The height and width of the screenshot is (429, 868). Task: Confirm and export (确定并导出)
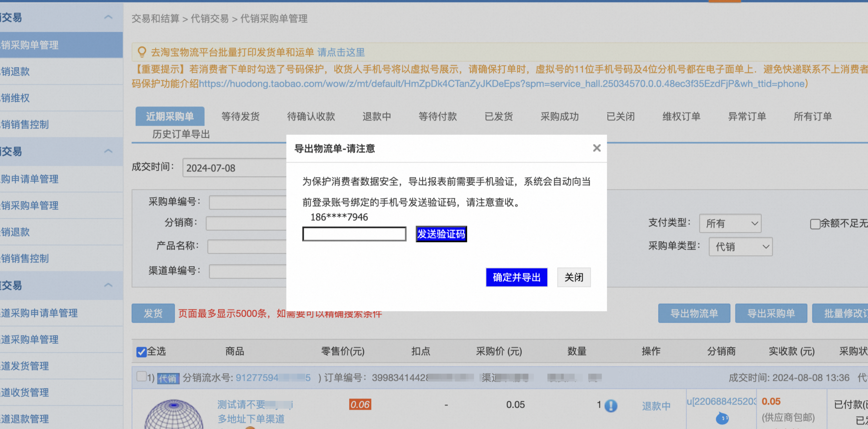(517, 277)
